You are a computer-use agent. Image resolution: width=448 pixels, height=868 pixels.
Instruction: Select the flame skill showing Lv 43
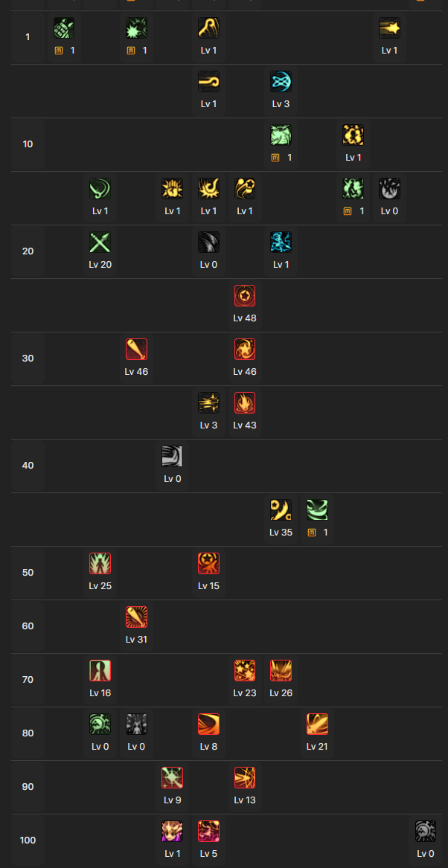coord(245,403)
